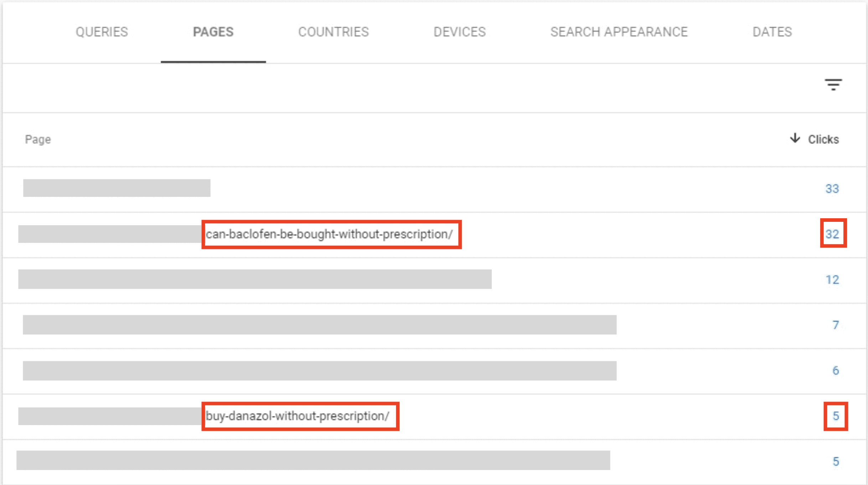Select the redacted page row with 33 clicks
This screenshot has width=868, height=485.
point(117,188)
